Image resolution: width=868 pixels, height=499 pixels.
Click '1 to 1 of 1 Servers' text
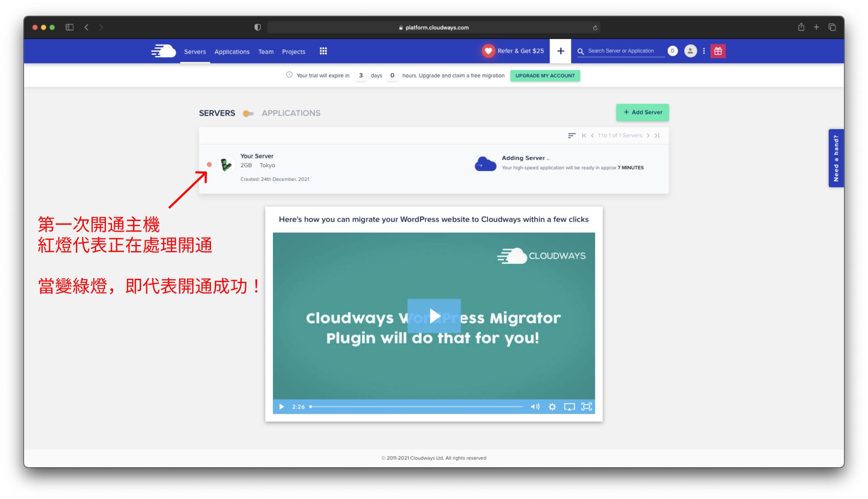coord(620,135)
